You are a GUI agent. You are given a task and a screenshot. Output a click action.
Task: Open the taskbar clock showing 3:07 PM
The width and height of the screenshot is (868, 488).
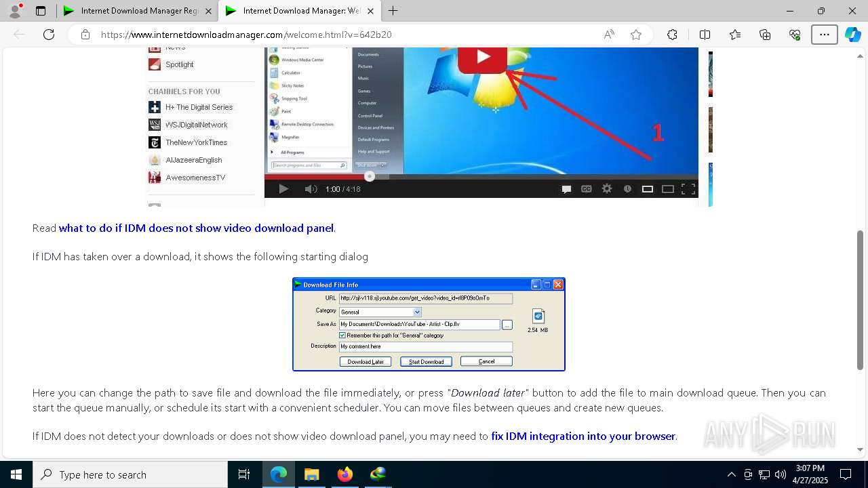click(810, 474)
